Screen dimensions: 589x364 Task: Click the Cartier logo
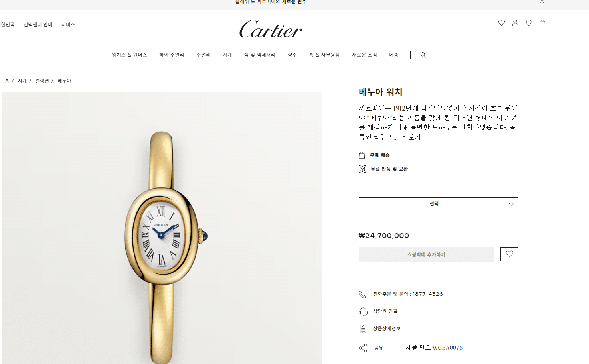(x=271, y=29)
